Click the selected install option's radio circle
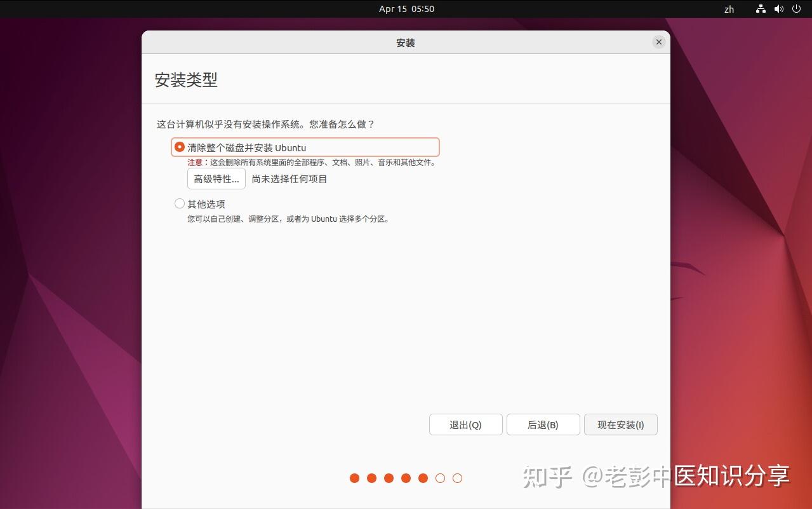The height and width of the screenshot is (509, 812). coord(180,147)
